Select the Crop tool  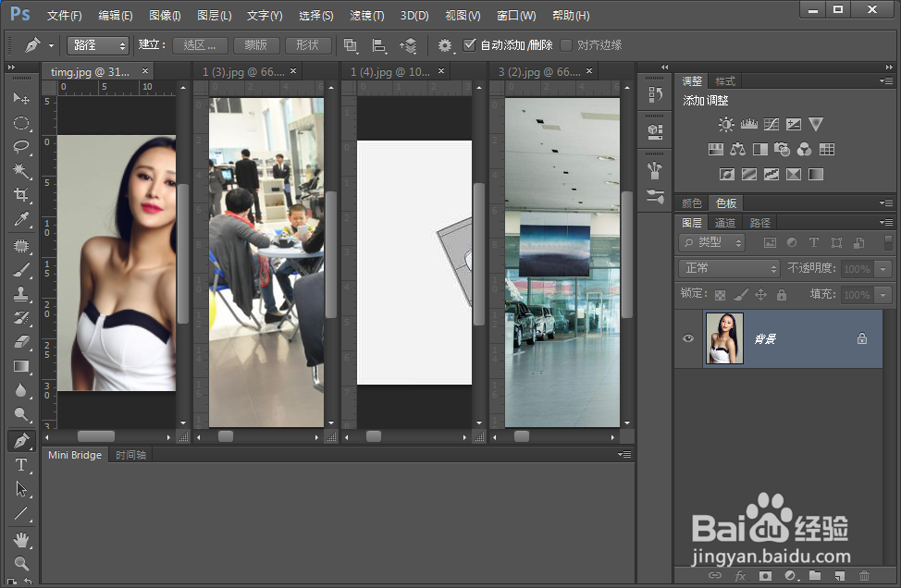pos(21,195)
